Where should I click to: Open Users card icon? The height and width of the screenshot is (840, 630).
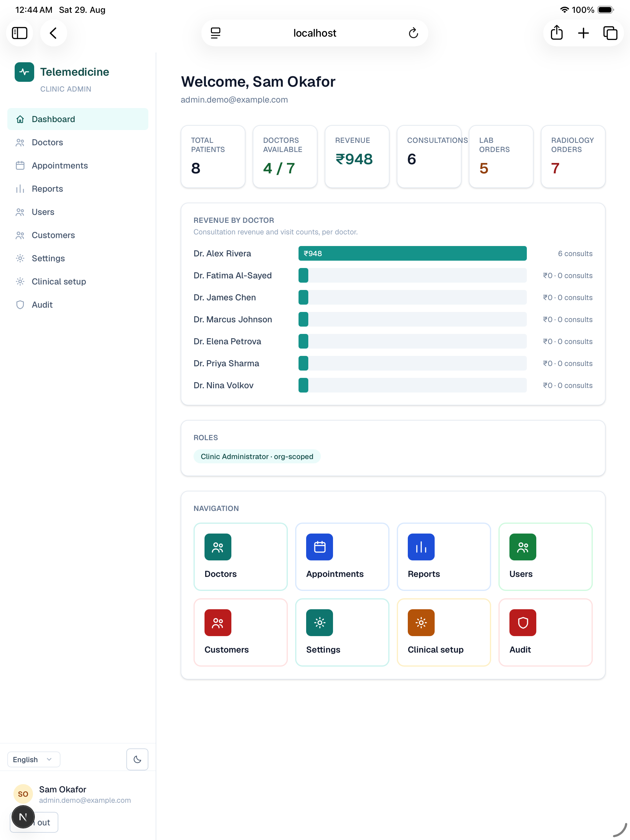point(523,547)
